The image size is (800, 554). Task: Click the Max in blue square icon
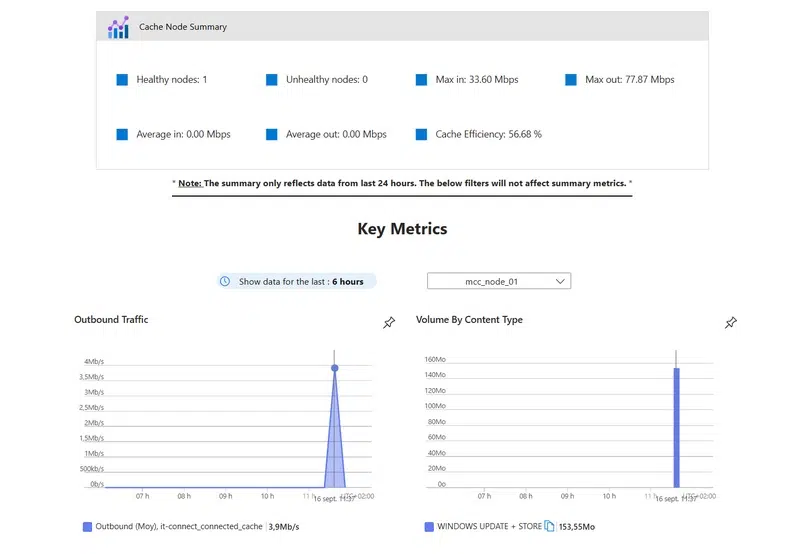point(422,80)
